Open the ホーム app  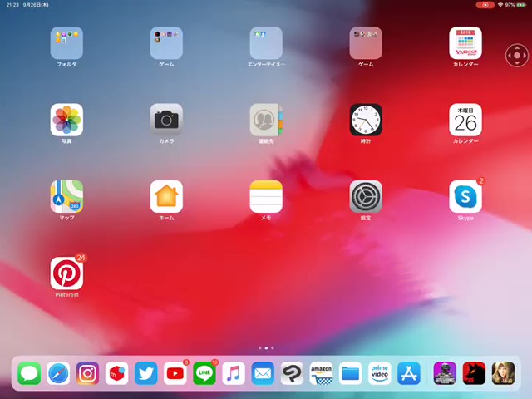click(166, 196)
